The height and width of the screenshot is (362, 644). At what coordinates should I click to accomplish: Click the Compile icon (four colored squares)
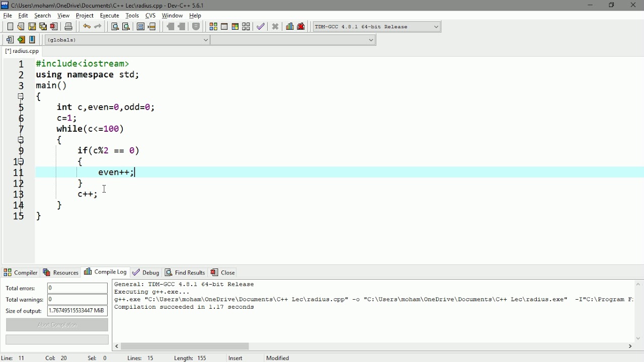213,27
